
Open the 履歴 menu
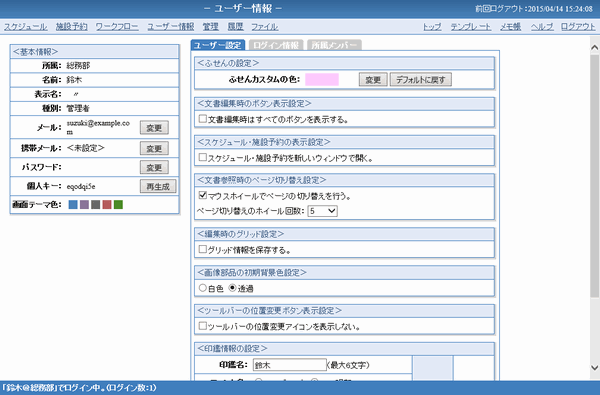[x=235, y=27]
